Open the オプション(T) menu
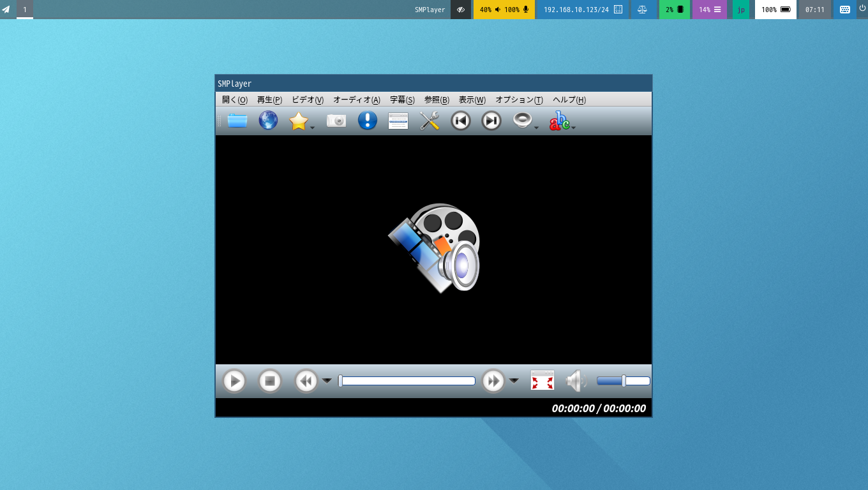 [520, 100]
